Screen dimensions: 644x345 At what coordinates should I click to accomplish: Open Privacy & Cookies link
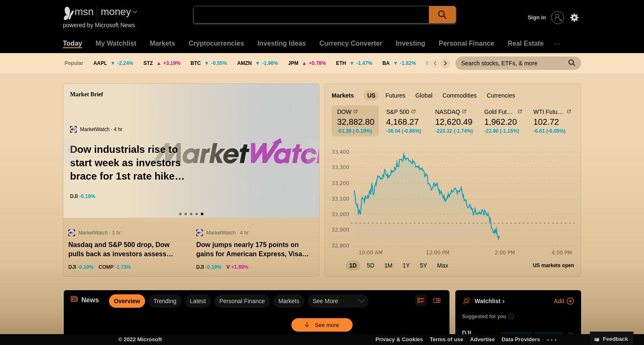point(399,340)
